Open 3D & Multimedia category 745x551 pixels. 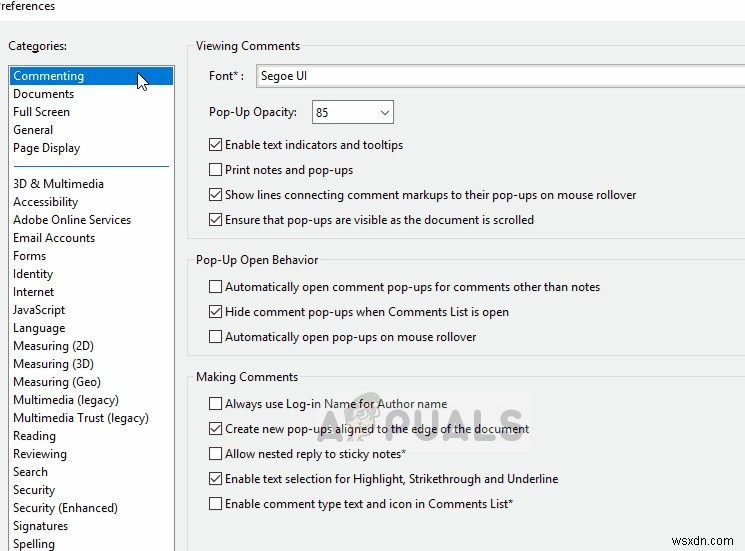[58, 184]
